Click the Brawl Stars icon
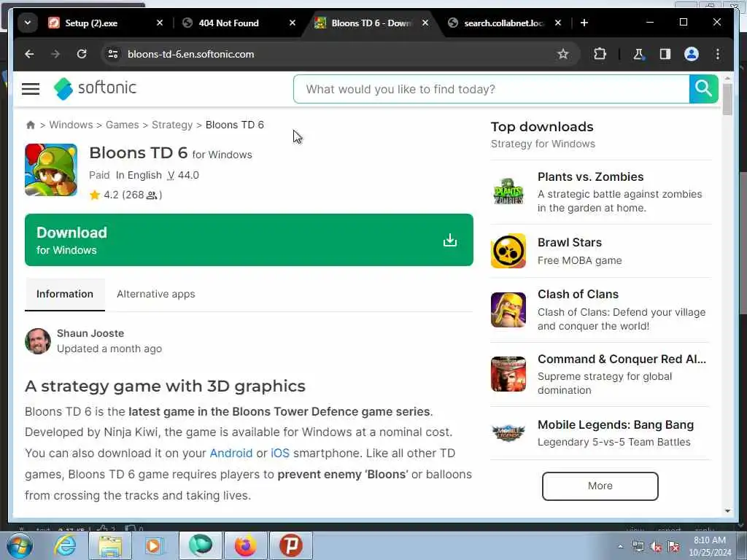 click(x=508, y=251)
